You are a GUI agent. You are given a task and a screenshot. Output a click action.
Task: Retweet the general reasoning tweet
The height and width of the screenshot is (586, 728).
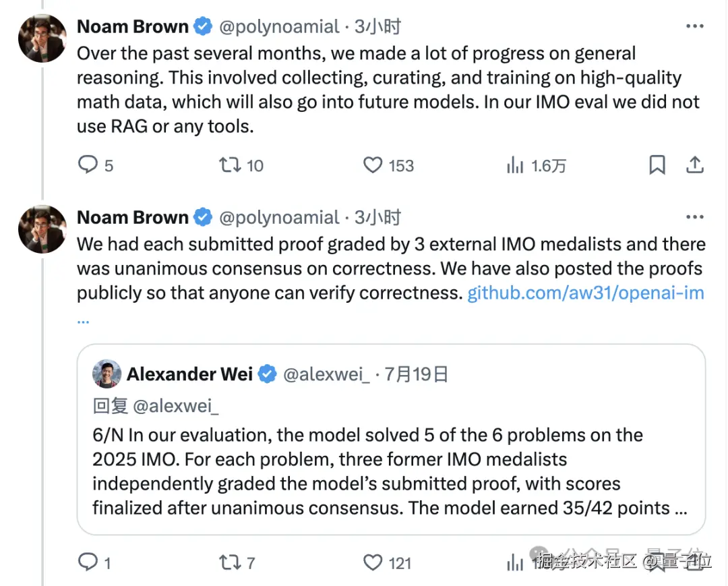tap(231, 165)
